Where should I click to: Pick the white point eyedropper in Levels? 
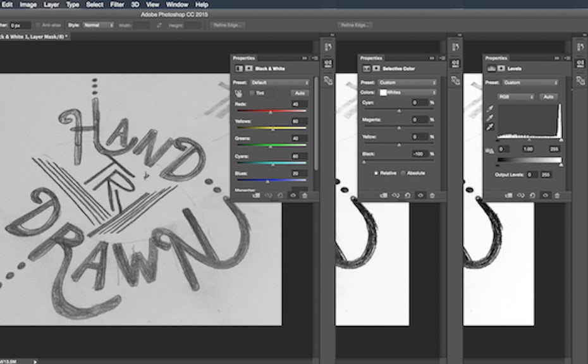pos(489,128)
